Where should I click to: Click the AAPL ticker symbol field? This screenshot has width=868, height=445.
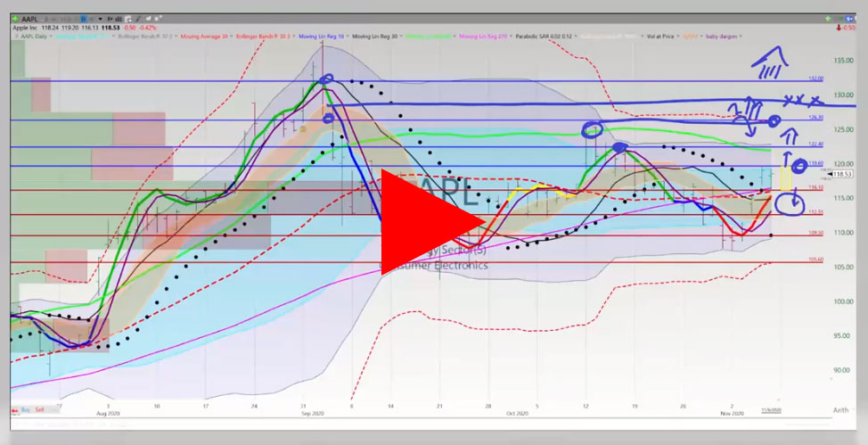point(30,20)
